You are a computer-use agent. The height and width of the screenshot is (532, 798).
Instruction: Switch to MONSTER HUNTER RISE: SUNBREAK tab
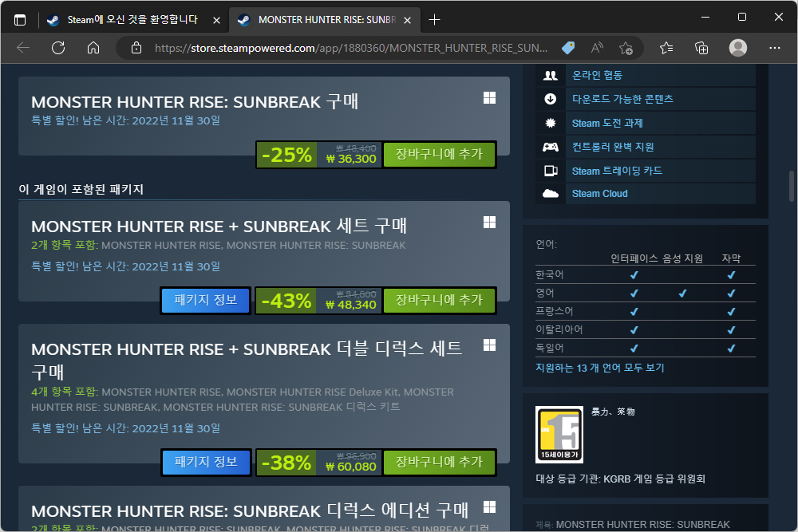point(324,20)
